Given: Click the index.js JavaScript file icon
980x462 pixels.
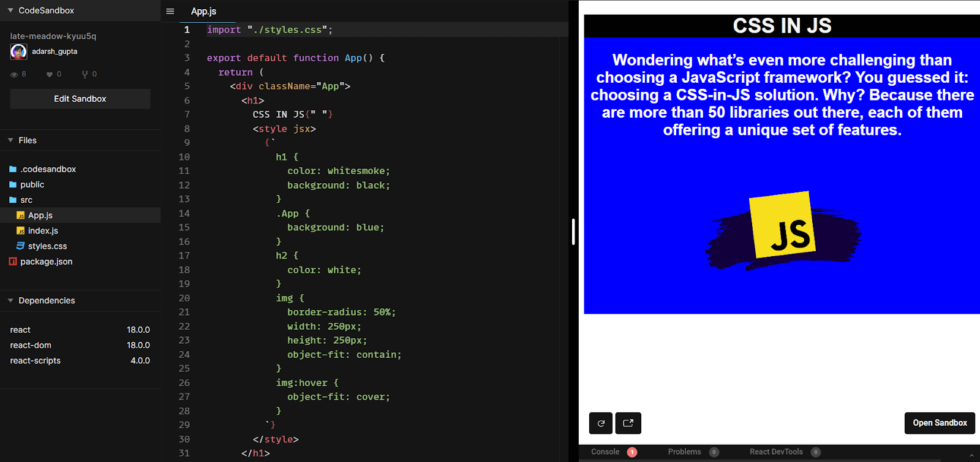Looking at the screenshot, I should click(x=21, y=231).
